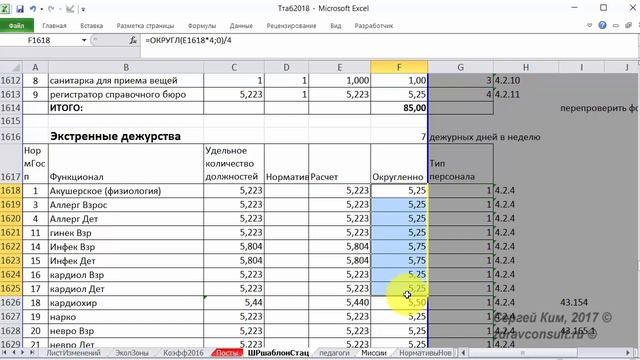This screenshot has width=640, height=360.
Task: Click the total value 85,00
Action: tap(399, 108)
